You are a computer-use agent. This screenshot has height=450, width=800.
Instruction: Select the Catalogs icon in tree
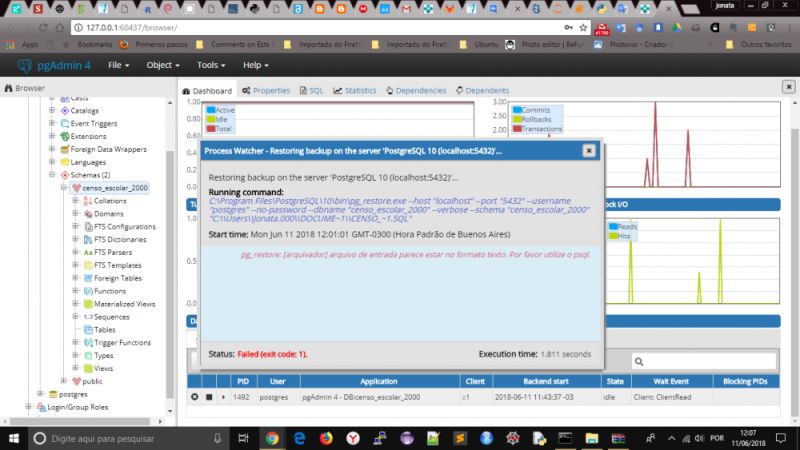[x=65, y=110]
